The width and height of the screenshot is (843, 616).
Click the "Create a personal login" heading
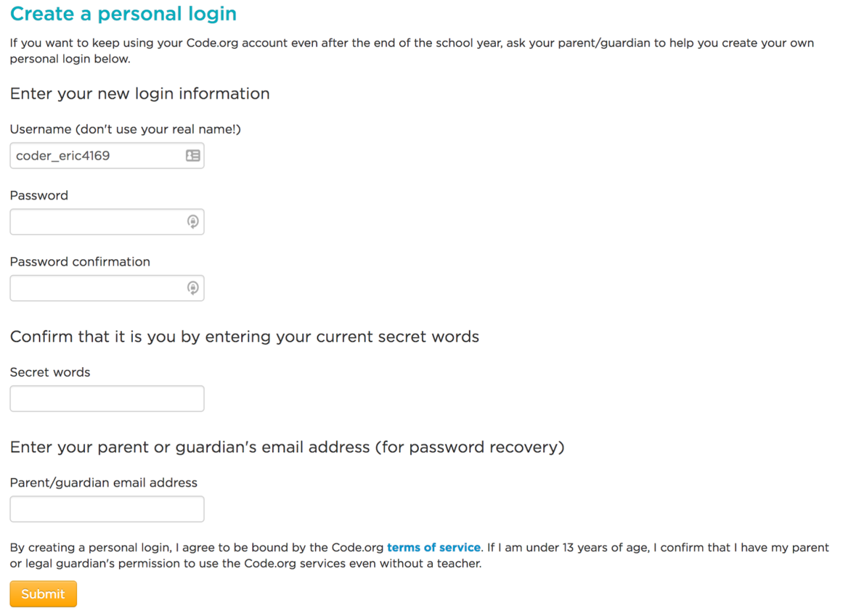[124, 13]
